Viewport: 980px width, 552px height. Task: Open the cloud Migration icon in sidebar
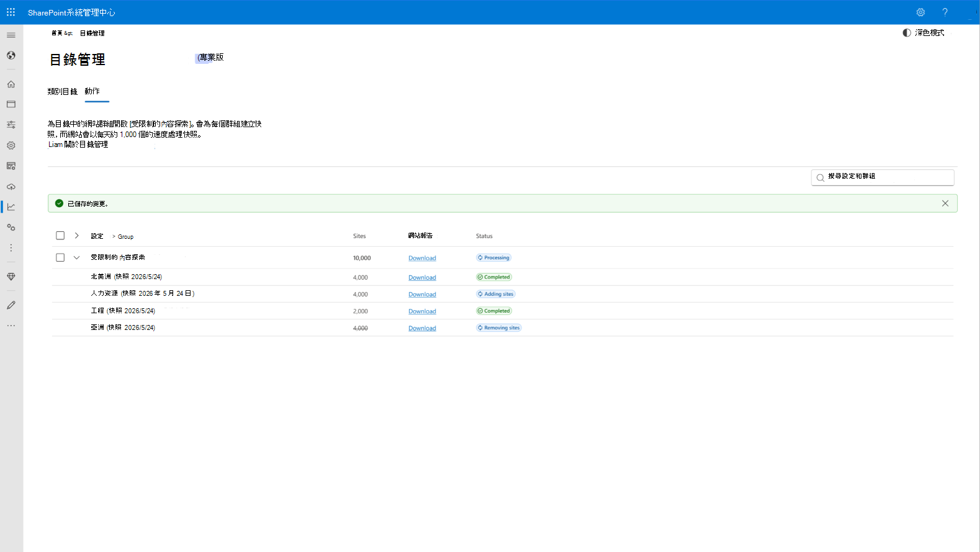[x=11, y=187]
